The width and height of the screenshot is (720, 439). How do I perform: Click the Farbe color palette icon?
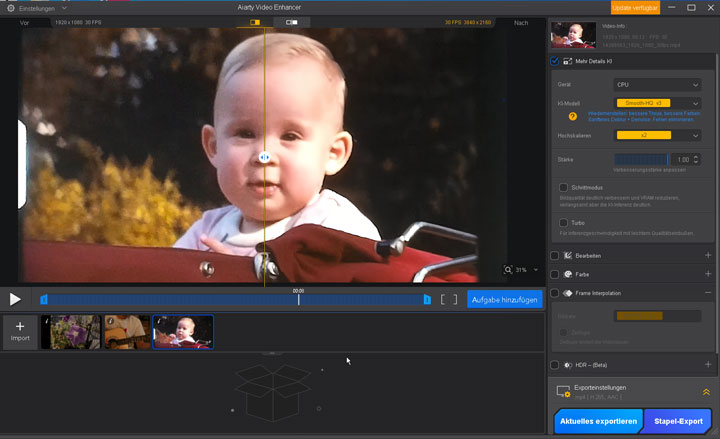[568, 274]
